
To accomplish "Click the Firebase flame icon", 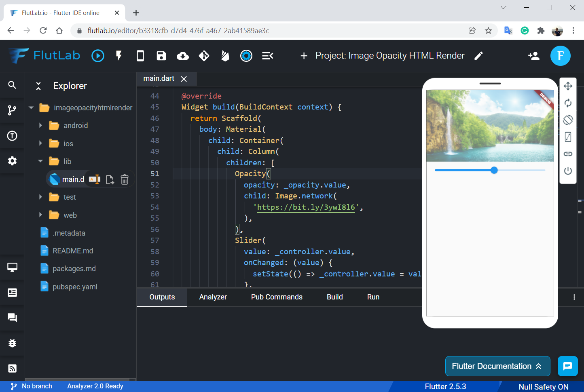I will 225,56.
